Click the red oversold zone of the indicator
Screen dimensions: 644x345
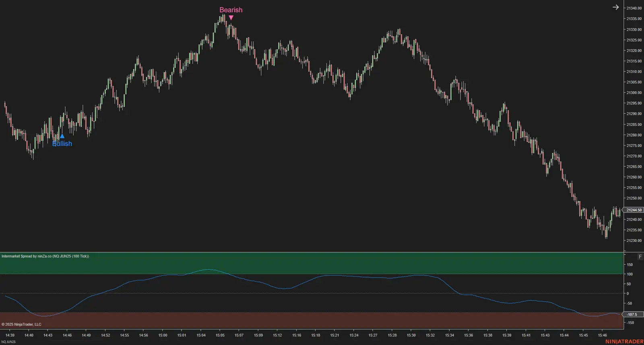(312, 320)
